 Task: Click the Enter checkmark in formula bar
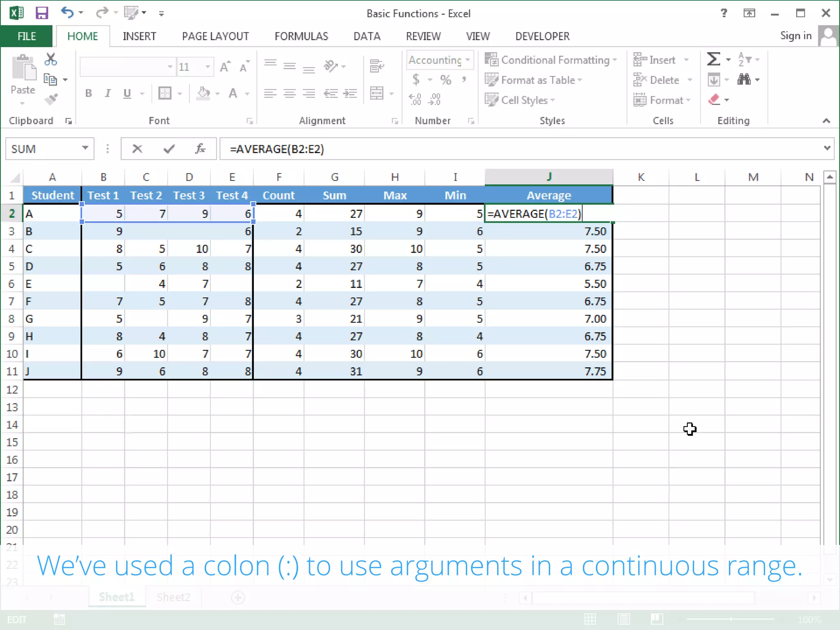coord(169,148)
